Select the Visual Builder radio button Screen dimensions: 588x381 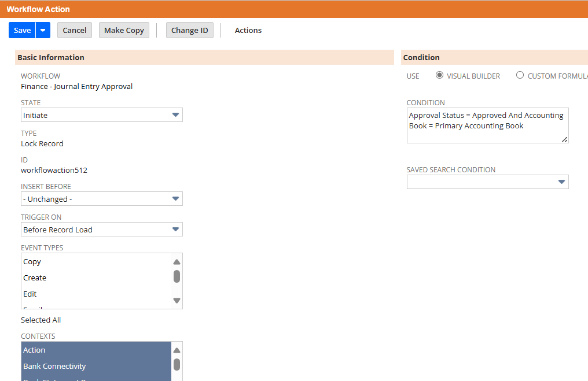click(x=439, y=75)
